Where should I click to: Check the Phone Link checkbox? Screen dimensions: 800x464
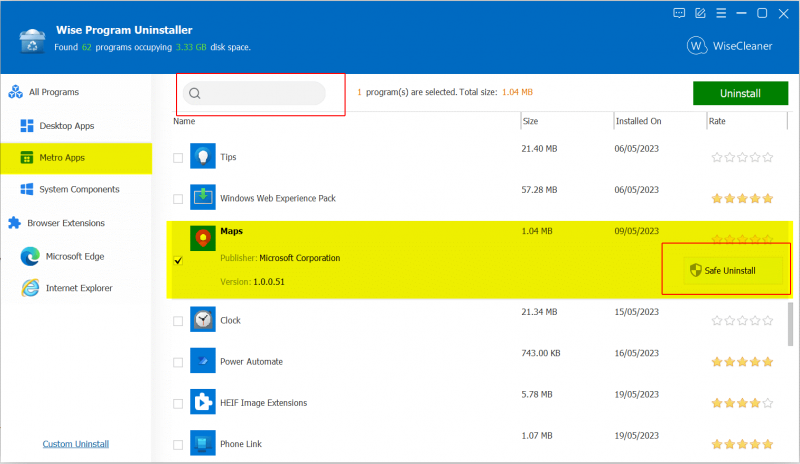coord(178,445)
